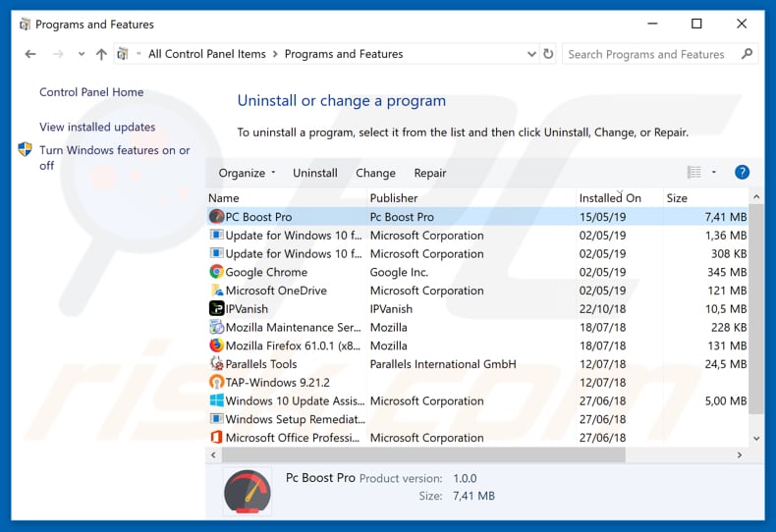Click the Google Chrome icon in the list

coord(217,272)
